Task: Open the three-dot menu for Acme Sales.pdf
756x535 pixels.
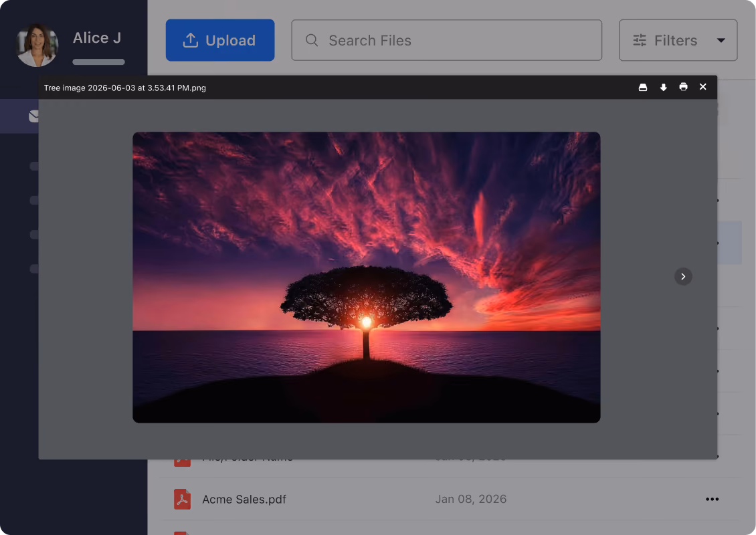Action: [712, 500]
